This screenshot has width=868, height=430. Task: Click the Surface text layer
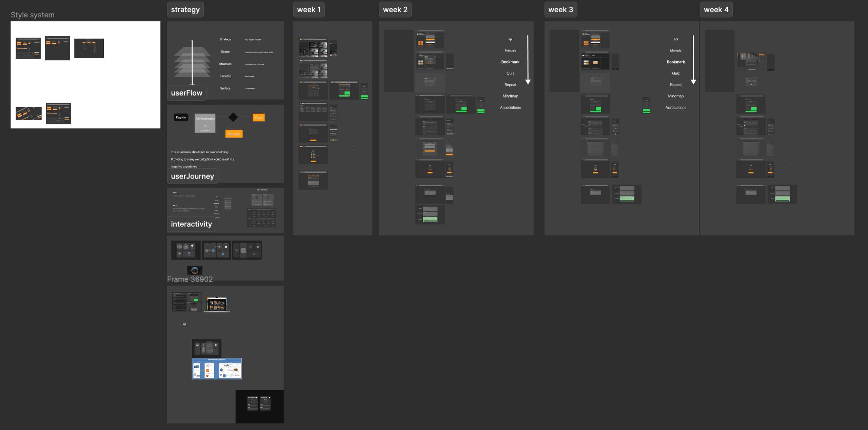pos(225,88)
